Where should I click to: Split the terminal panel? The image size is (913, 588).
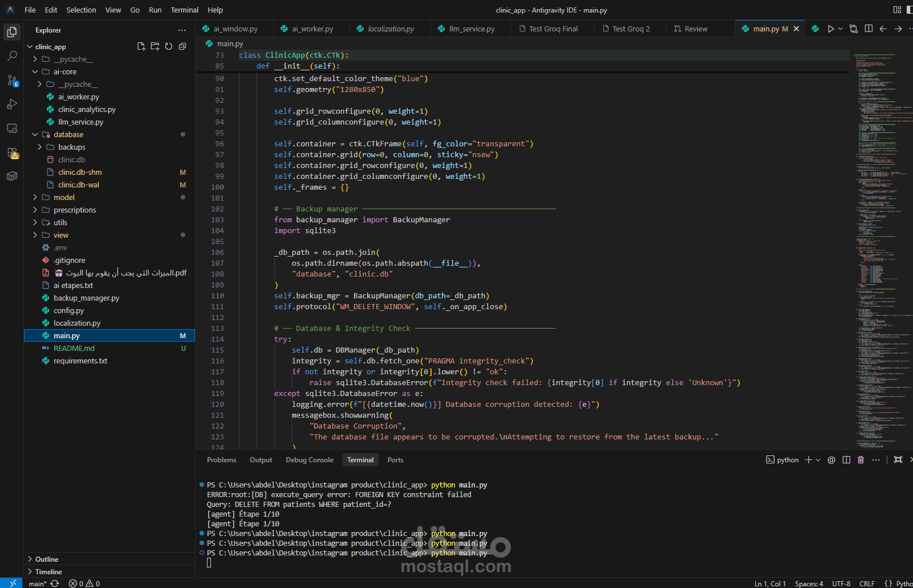(x=846, y=460)
